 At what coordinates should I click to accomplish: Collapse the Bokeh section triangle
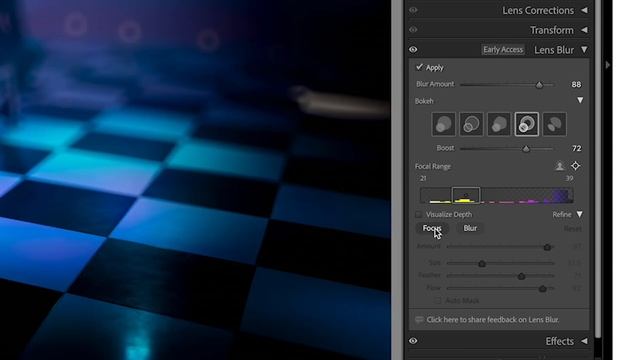point(580,100)
